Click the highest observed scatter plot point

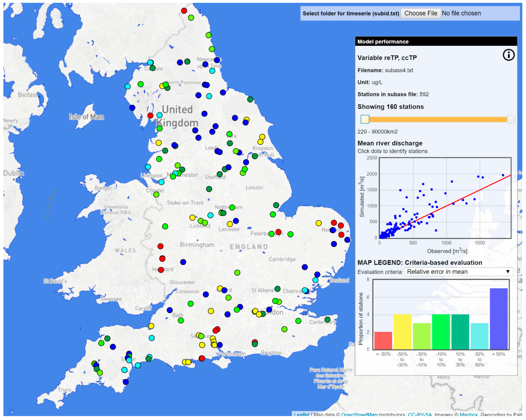[503, 175]
